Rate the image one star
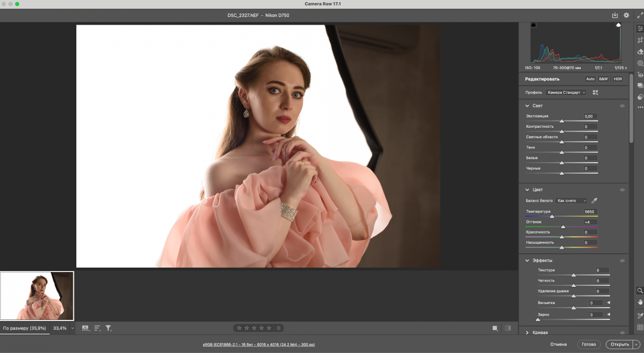The width and height of the screenshot is (644, 353). (239, 328)
